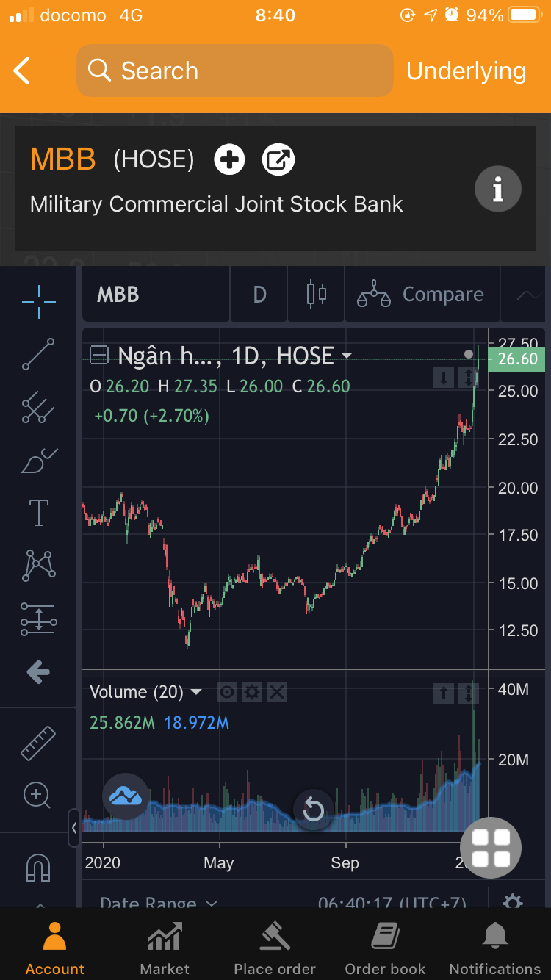Move the Volume pane up arrow
Screen dimensions: 551x980
444,692
